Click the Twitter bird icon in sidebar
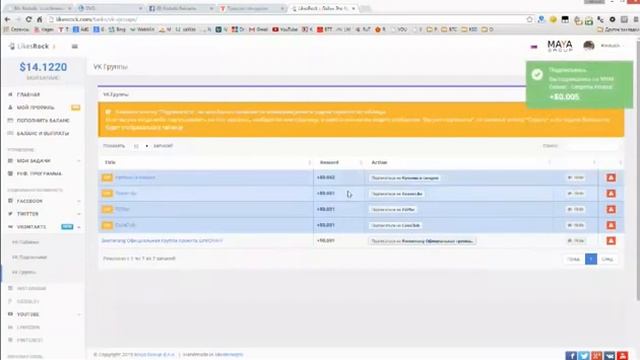Viewport: 640px width, 360px height. coord(10,213)
